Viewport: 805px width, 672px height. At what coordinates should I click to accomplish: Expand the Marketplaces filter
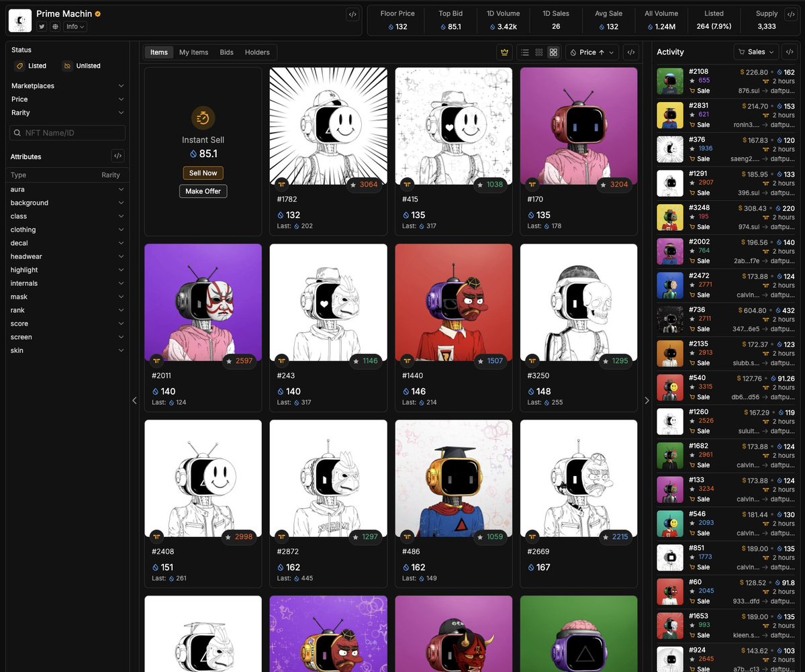pyautogui.click(x=67, y=86)
